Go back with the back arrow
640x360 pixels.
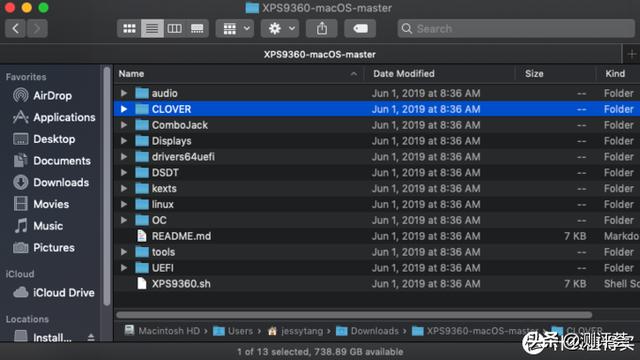coord(16,29)
